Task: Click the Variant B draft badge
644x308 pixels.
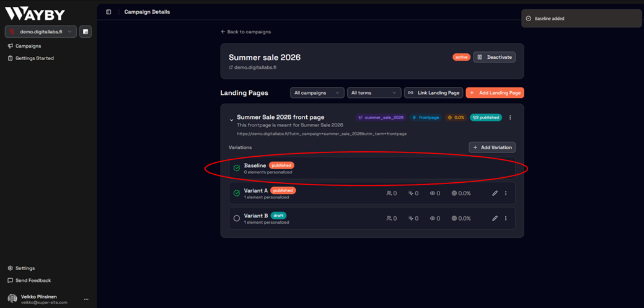Action: (278, 215)
